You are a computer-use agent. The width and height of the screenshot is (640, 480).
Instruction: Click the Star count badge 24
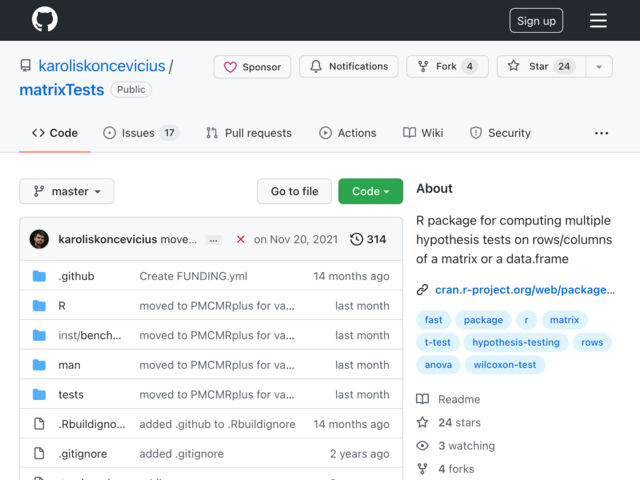point(564,67)
